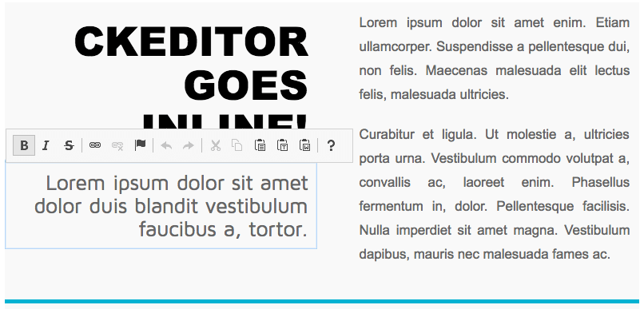Undo the last change

point(166,145)
